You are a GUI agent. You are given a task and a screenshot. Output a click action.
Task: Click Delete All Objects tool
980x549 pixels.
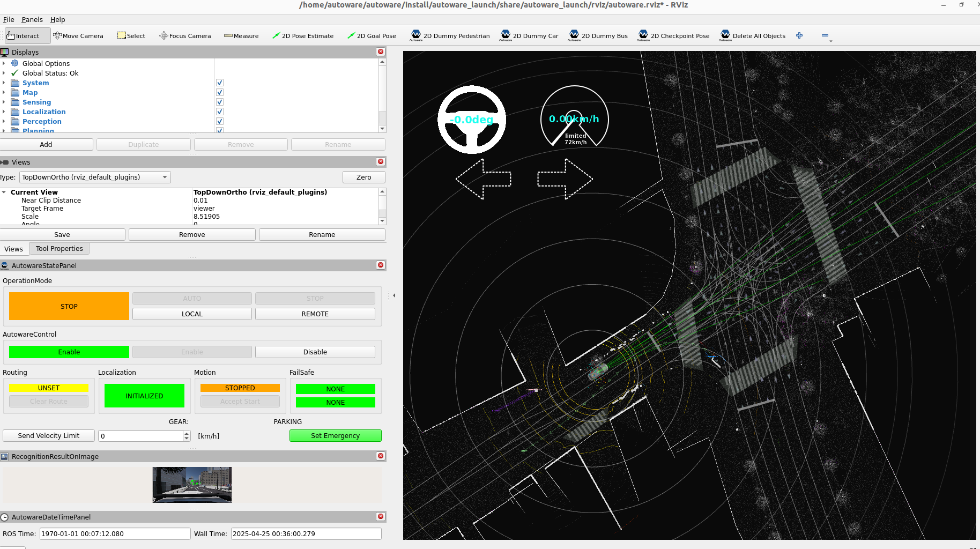753,36
